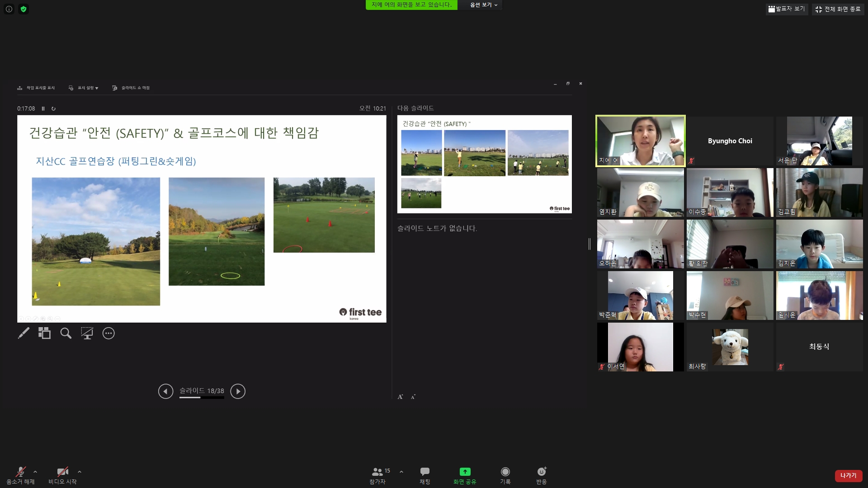Expand video options arrow beside camera
Image resolution: width=868 pixels, height=488 pixels.
click(x=80, y=472)
